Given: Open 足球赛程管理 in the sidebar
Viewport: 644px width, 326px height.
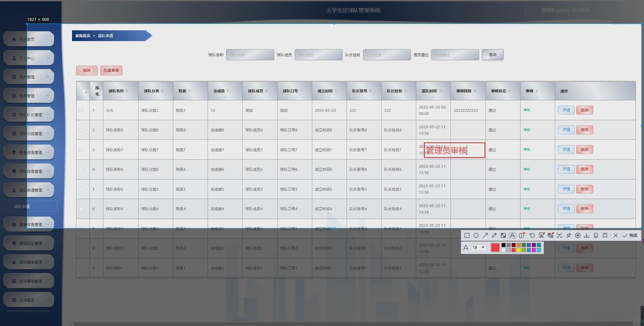Looking at the screenshot, I should pyautogui.click(x=29, y=281).
